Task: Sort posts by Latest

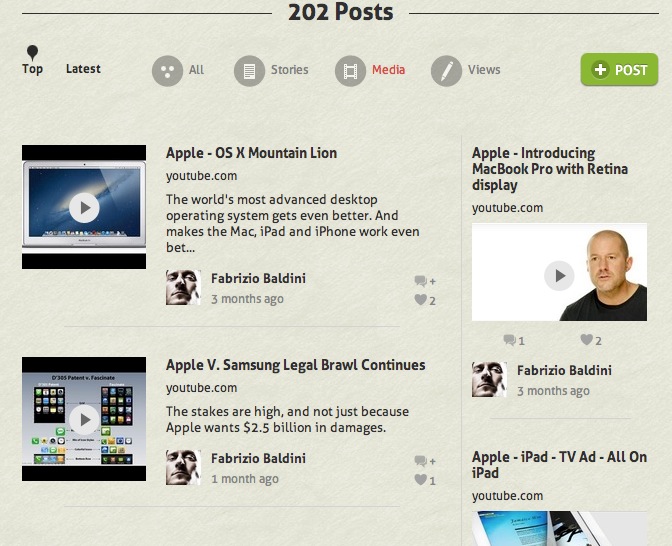Action: (x=83, y=69)
